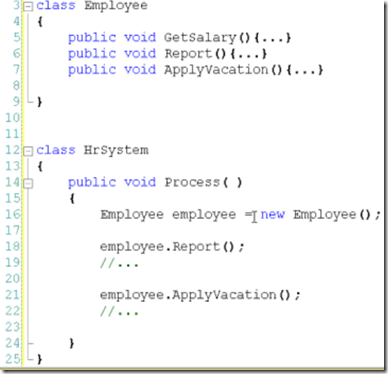Place cursor in employee.Report() call

[x=172, y=247]
